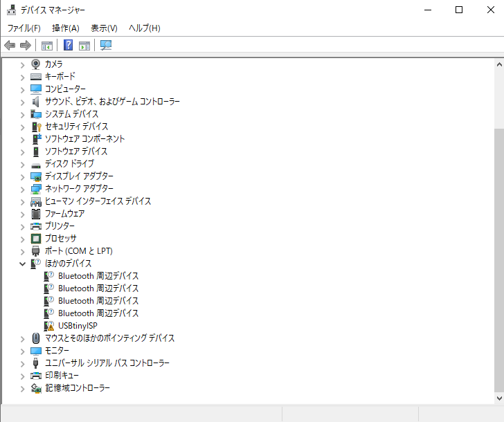Click the show/hide action pane toolbar icon
504x422 pixels.
point(84,46)
